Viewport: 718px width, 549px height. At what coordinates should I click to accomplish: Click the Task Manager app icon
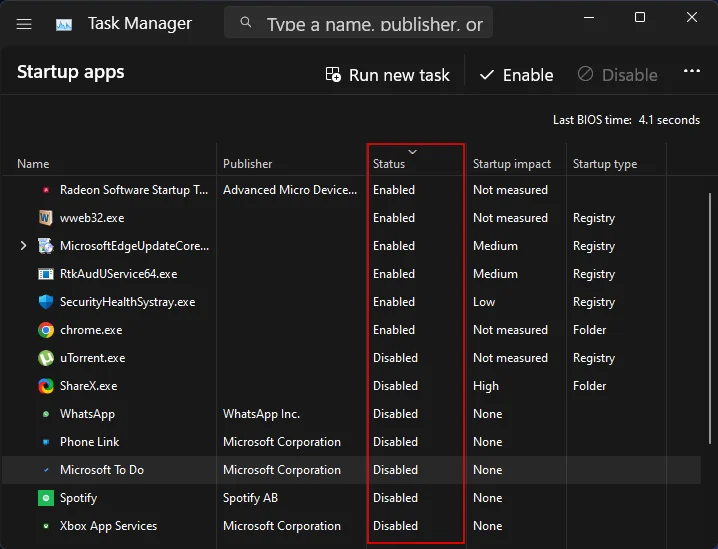coord(64,25)
